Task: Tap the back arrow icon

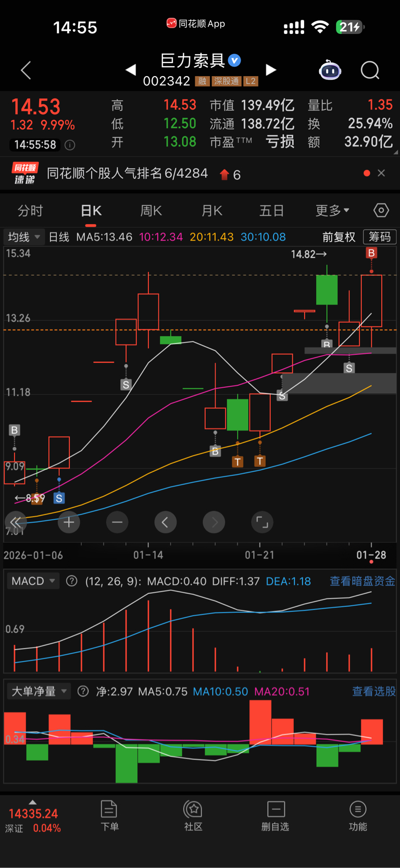Action: tap(26, 70)
